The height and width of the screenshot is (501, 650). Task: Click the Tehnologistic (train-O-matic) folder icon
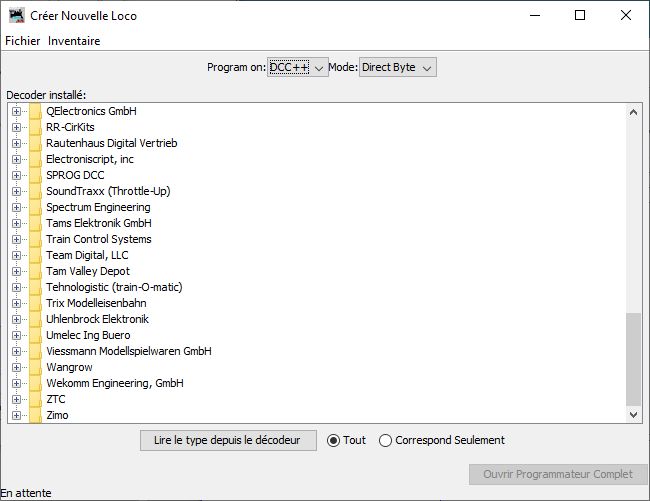[36, 287]
